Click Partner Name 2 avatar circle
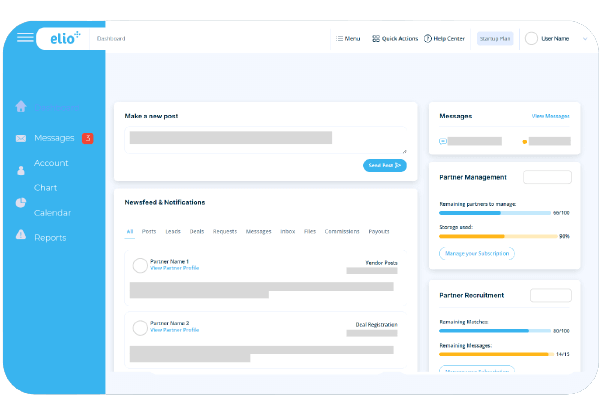Image resolution: width=602 pixels, height=414 pixels. (x=140, y=328)
